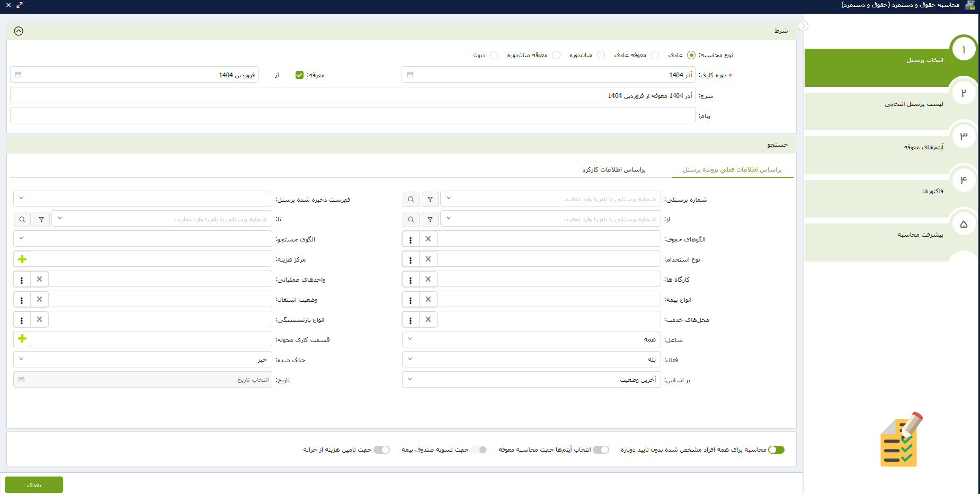This screenshot has width=980, height=494.
Task: Click the بعدی button
Action: (x=34, y=484)
